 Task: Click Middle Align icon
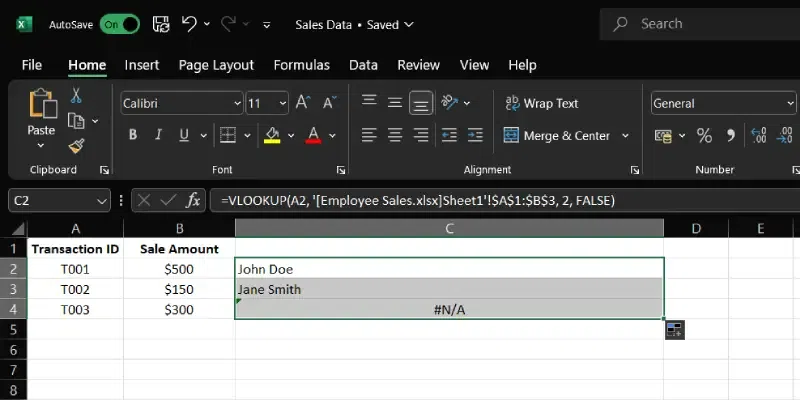coord(395,103)
